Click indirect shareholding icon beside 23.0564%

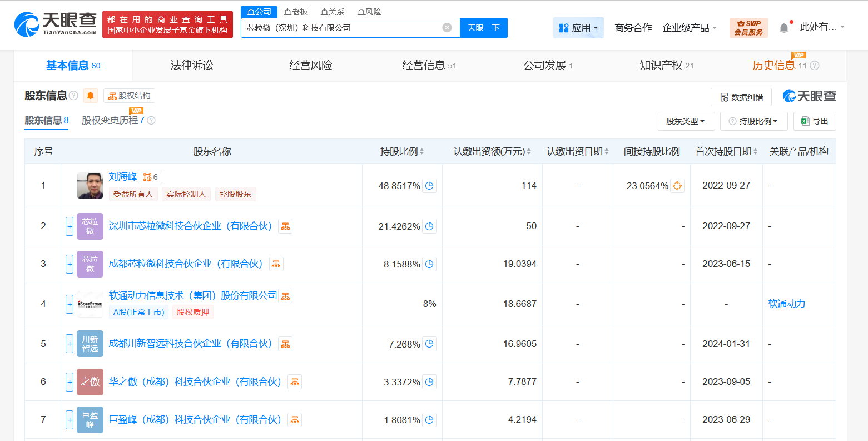click(677, 186)
